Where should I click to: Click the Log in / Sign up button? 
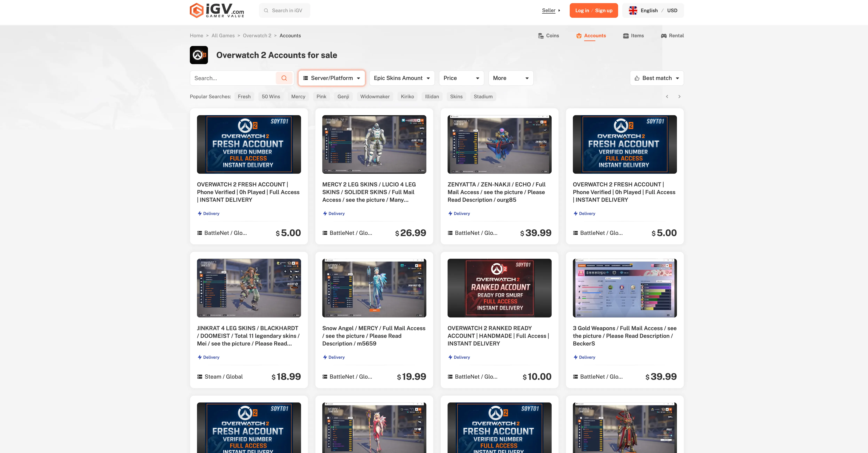click(x=594, y=10)
